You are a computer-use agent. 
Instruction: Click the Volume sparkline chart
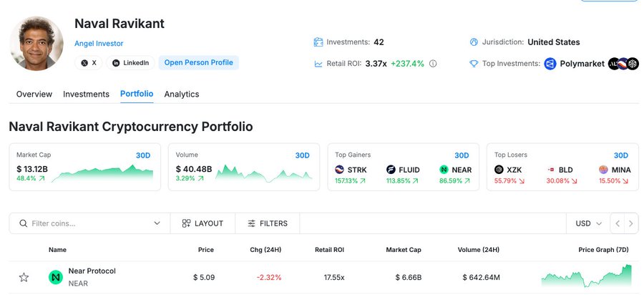tap(263, 173)
